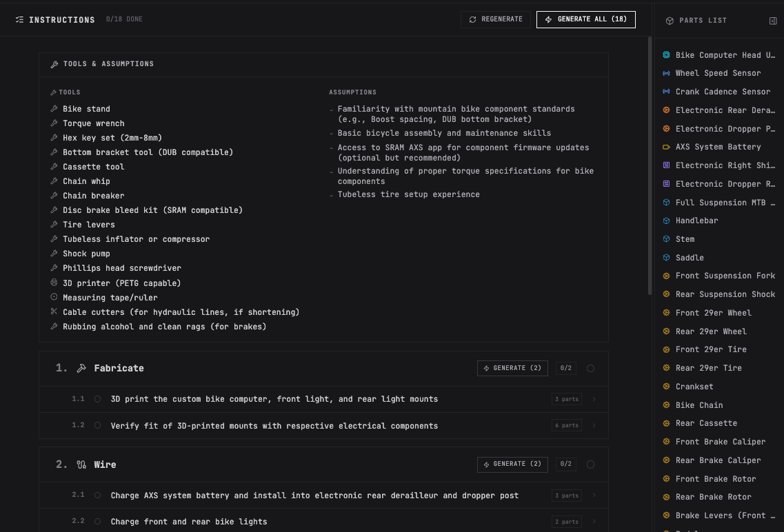The height and width of the screenshot is (532, 784).
Task: Click the instructions panel vertical scrollbar
Action: [649, 172]
